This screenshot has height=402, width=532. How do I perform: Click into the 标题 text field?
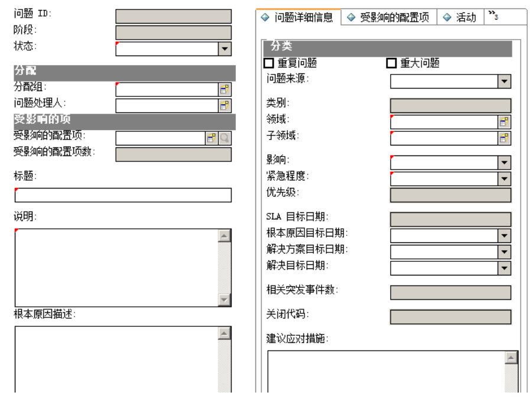tap(123, 195)
